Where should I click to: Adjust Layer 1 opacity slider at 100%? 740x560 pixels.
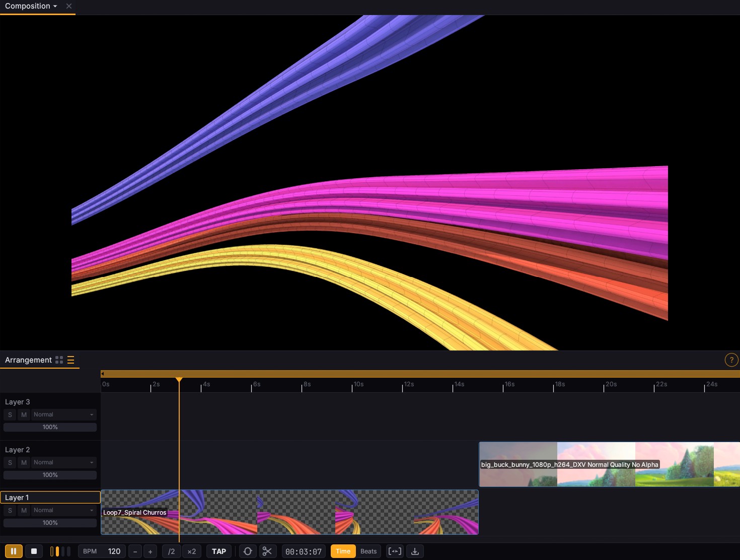50,523
